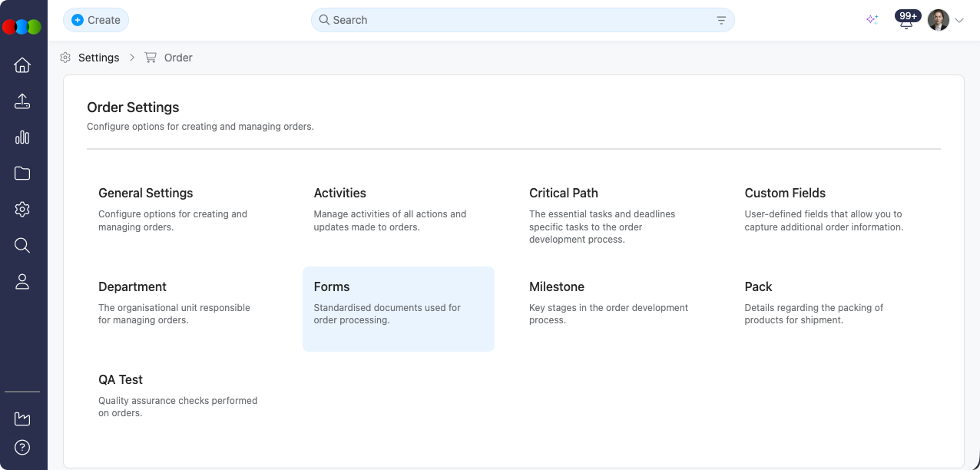The image size is (980, 470).
Task: Open the folder icon in sidebar
Action: click(x=22, y=174)
